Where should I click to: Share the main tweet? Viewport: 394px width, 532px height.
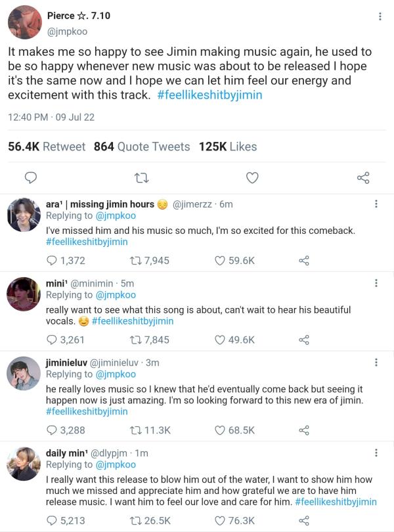click(362, 177)
